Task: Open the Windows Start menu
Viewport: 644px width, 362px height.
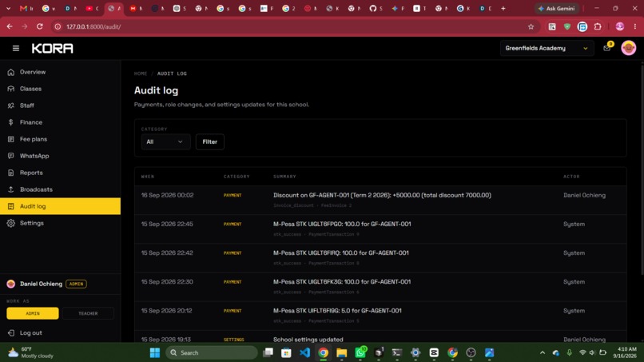Action: [x=155, y=352]
